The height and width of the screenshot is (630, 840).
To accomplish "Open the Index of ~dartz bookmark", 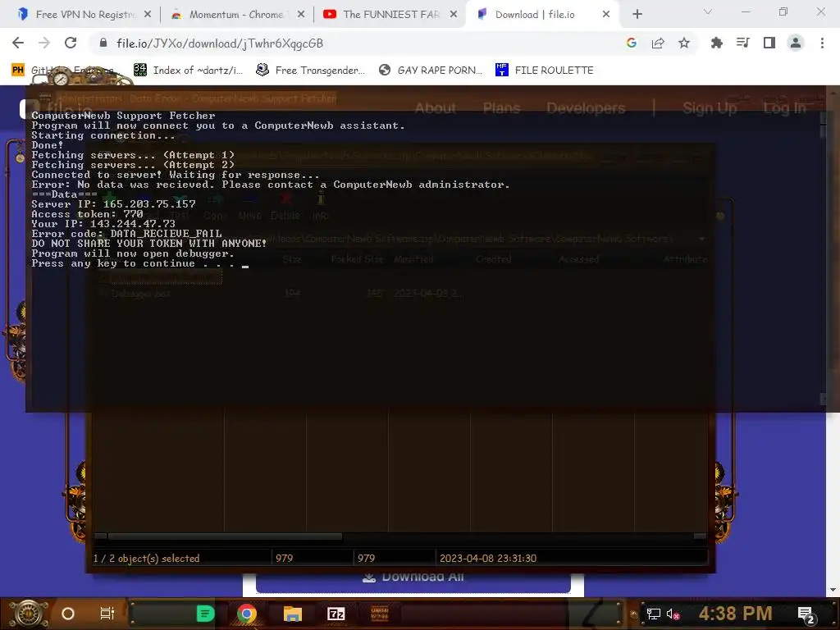I will pyautogui.click(x=188, y=71).
